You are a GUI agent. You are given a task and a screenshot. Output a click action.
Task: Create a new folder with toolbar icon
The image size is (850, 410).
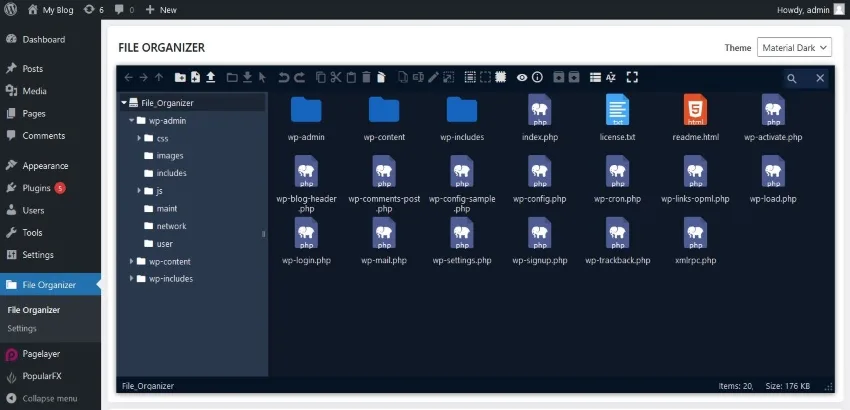[x=180, y=78]
